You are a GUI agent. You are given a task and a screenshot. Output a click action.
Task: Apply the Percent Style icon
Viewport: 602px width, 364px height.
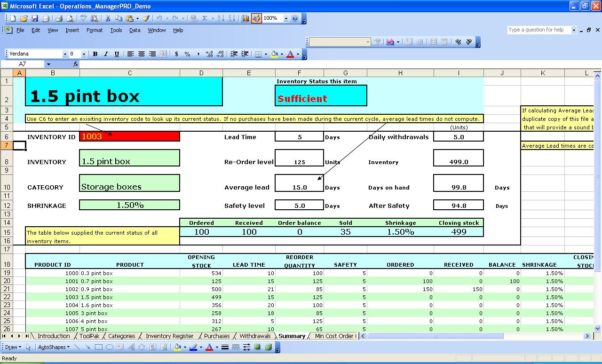187,54
